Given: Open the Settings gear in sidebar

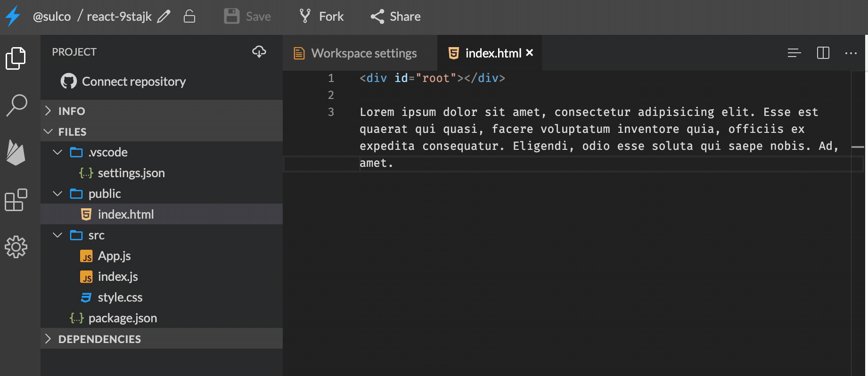Looking at the screenshot, I should click(16, 247).
